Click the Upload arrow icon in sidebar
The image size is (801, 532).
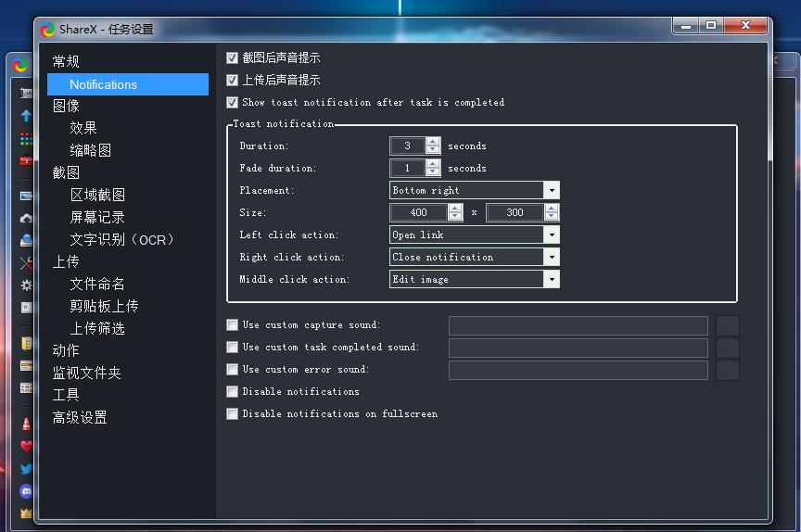click(26, 116)
